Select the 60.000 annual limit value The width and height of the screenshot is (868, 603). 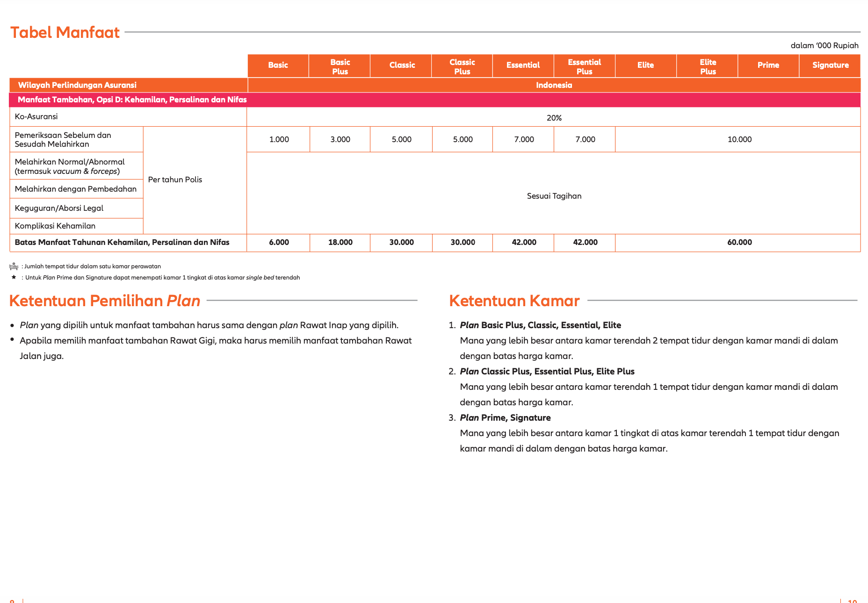click(x=739, y=242)
